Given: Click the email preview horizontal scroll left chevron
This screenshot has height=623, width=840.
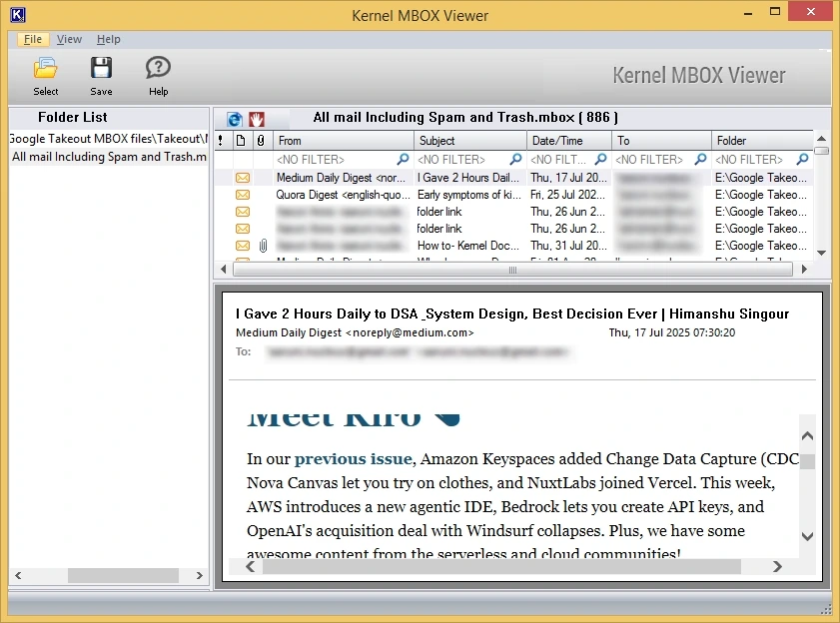Looking at the screenshot, I should tap(250, 566).
